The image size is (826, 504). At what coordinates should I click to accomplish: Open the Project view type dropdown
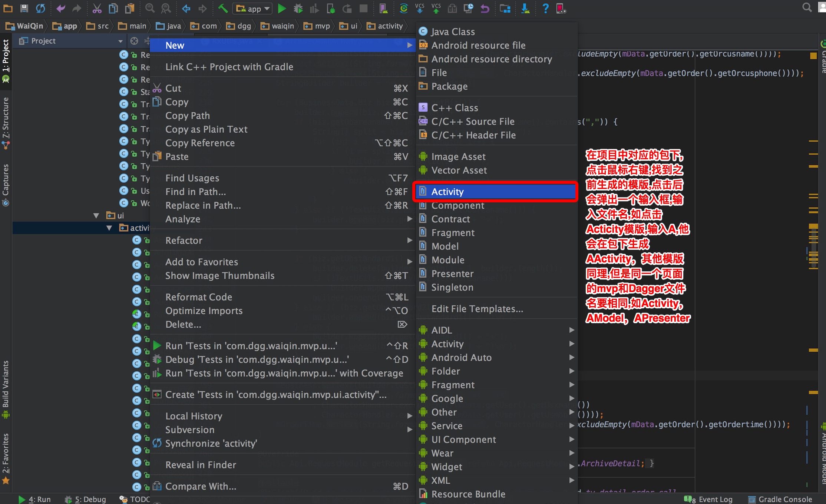(x=120, y=41)
